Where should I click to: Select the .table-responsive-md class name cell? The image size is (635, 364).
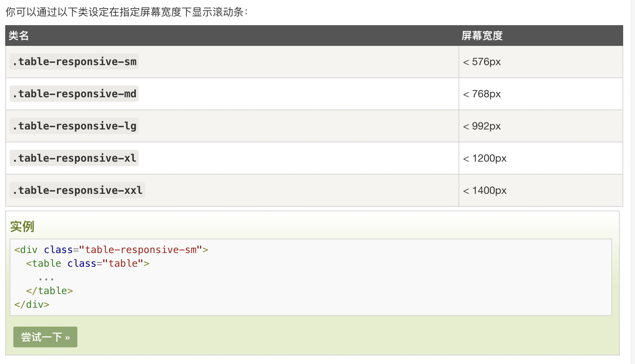232,94
